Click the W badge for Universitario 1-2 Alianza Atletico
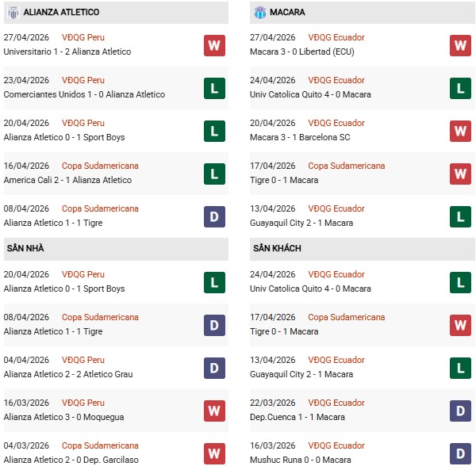The width and height of the screenshot is (476, 470). 214,45
